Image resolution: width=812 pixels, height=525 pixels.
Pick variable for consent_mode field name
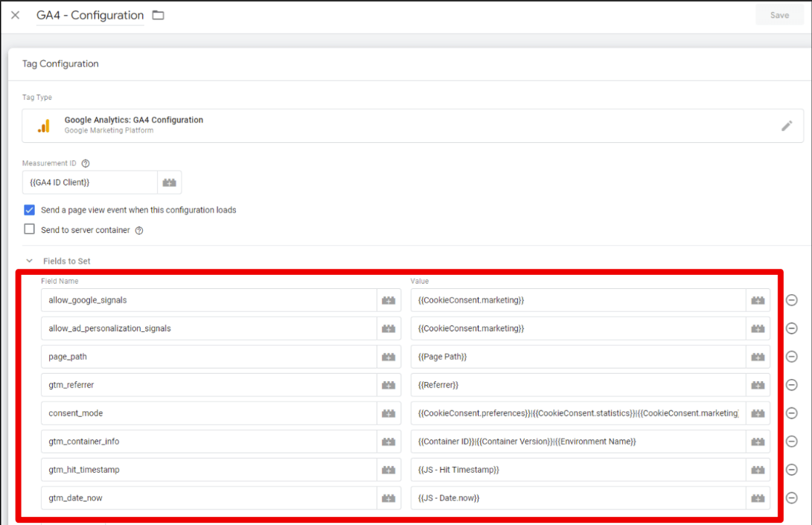click(389, 413)
